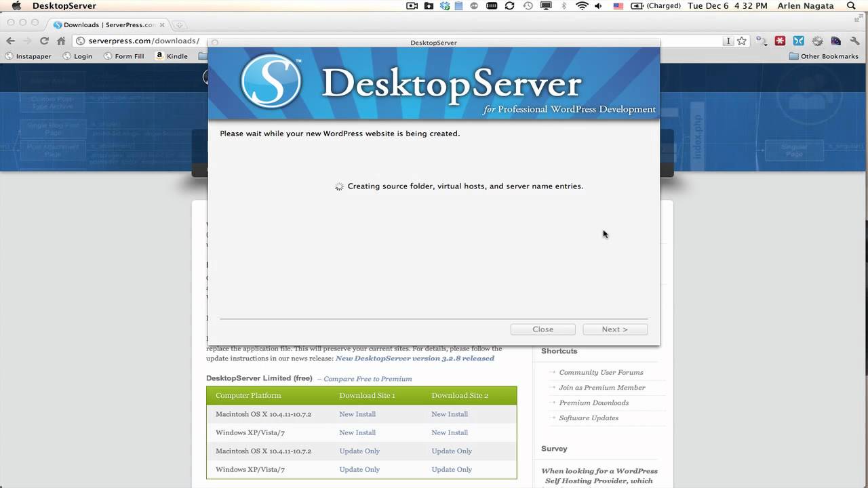Image resolution: width=868 pixels, height=488 pixels.
Task: Click the camera recording menu icon
Action: (412, 6)
